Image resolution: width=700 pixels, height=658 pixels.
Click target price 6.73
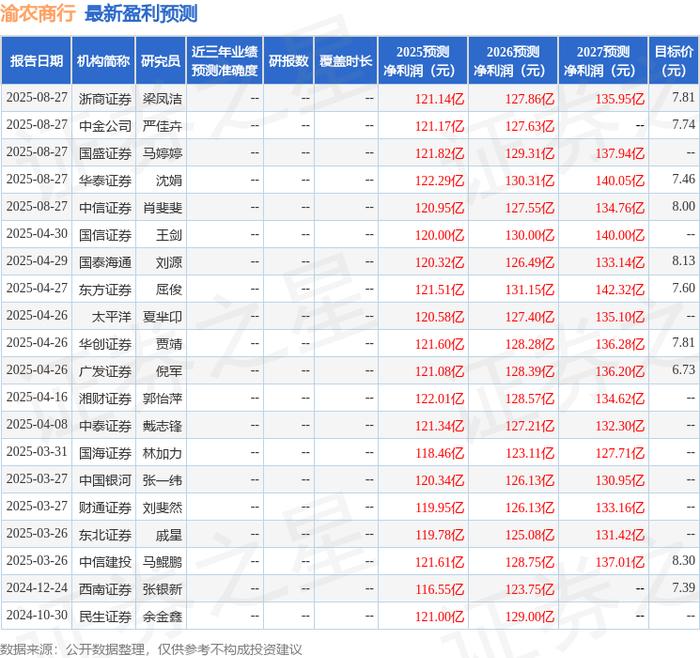683,370
